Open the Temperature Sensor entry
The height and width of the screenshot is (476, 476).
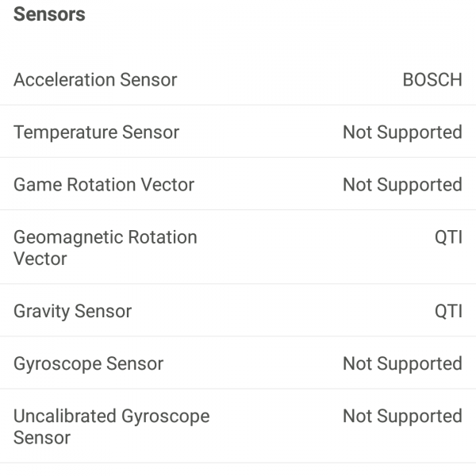coord(96,132)
